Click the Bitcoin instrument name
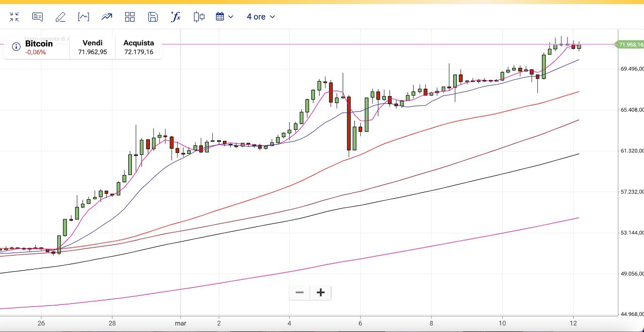644x332 pixels. click(x=39, y=44)
